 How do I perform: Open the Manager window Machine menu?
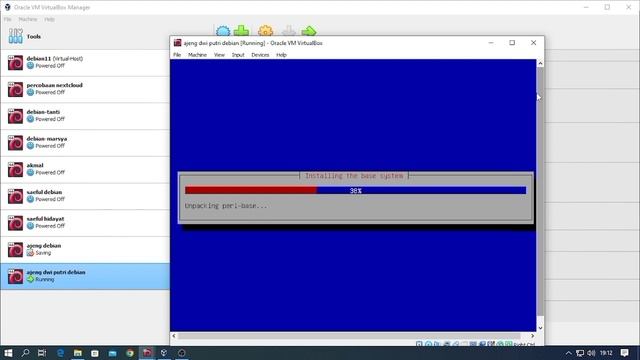[28, 19]
